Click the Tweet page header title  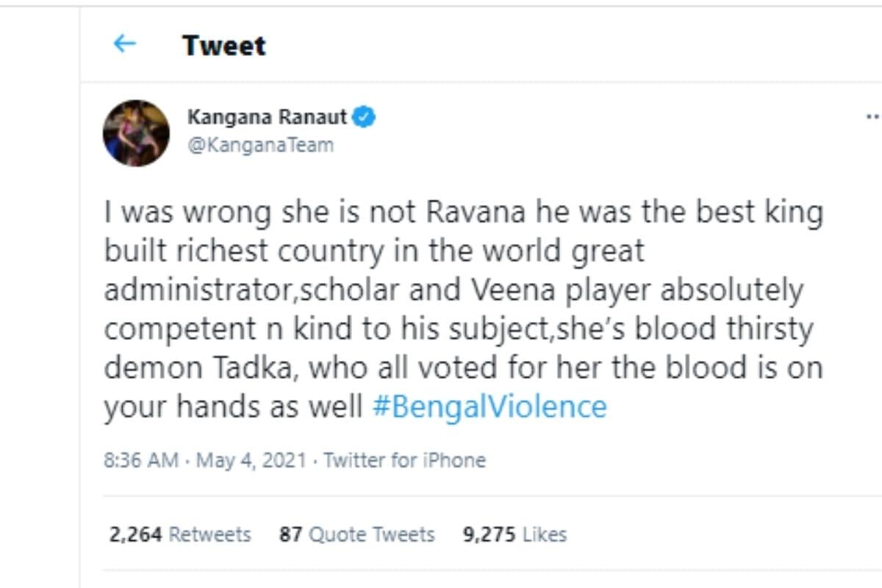(224, 46)
